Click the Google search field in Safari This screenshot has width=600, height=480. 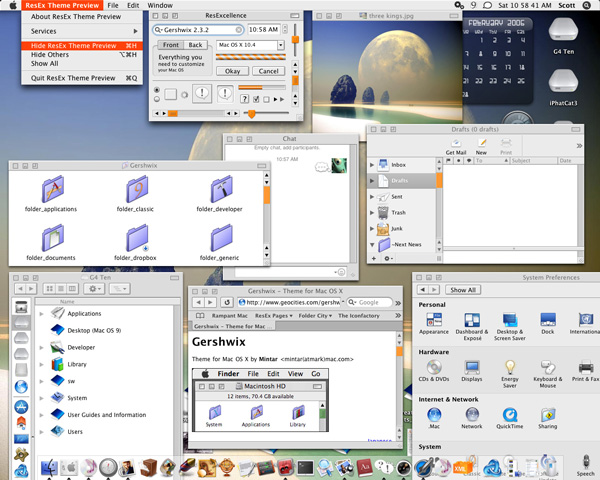pyautogui.click(x=370, y=302)
